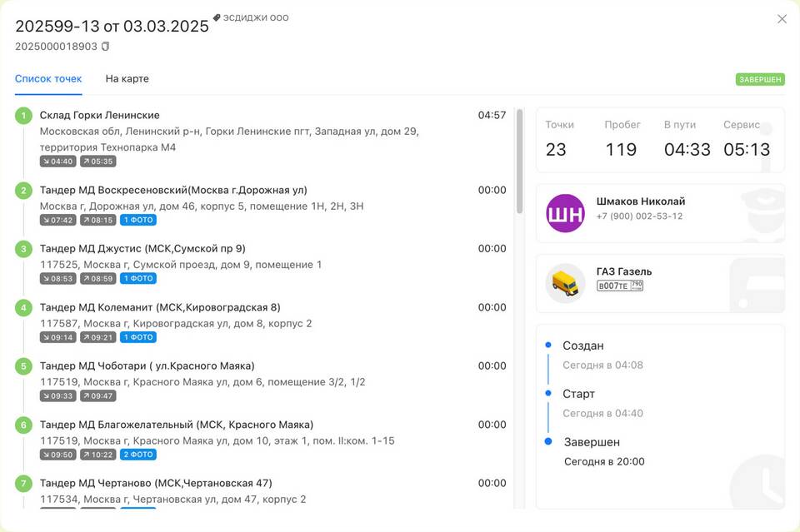Click license plate В007ТЕ badge
Image resolution: width=800 pixels, height=532 pixels.
(620, 286)
